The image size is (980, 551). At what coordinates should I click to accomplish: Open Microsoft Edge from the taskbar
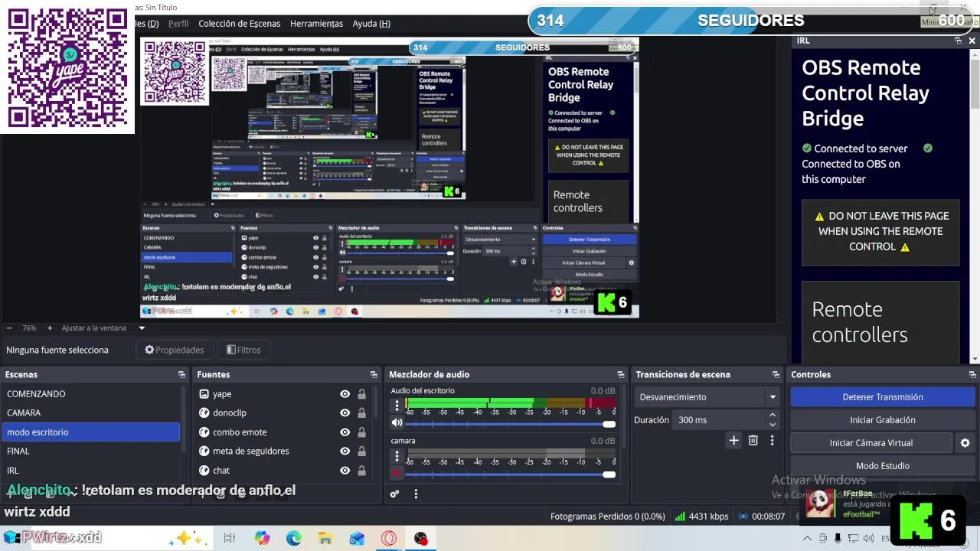click(294, 538)
